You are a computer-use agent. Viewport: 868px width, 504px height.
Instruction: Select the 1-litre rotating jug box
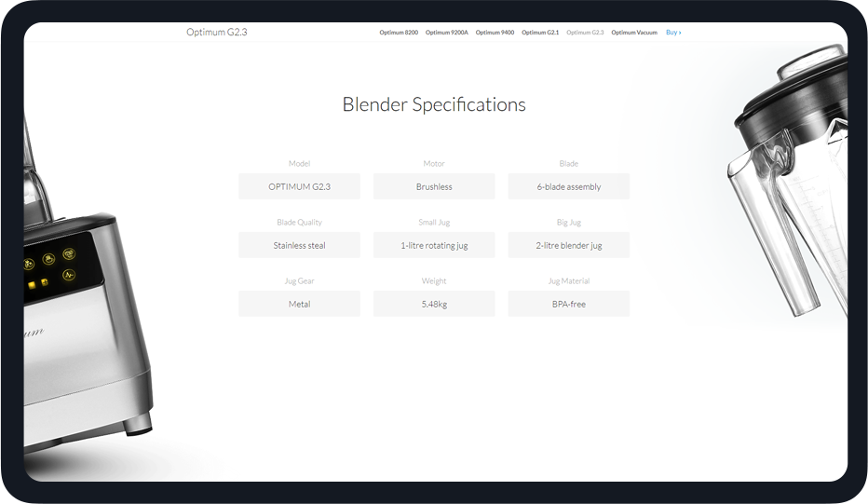point(434,245)
